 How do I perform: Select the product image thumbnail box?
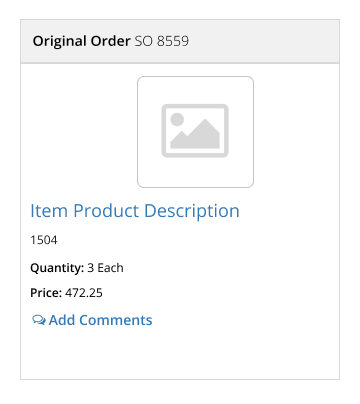pyautogui.click(x=195, y=132)
